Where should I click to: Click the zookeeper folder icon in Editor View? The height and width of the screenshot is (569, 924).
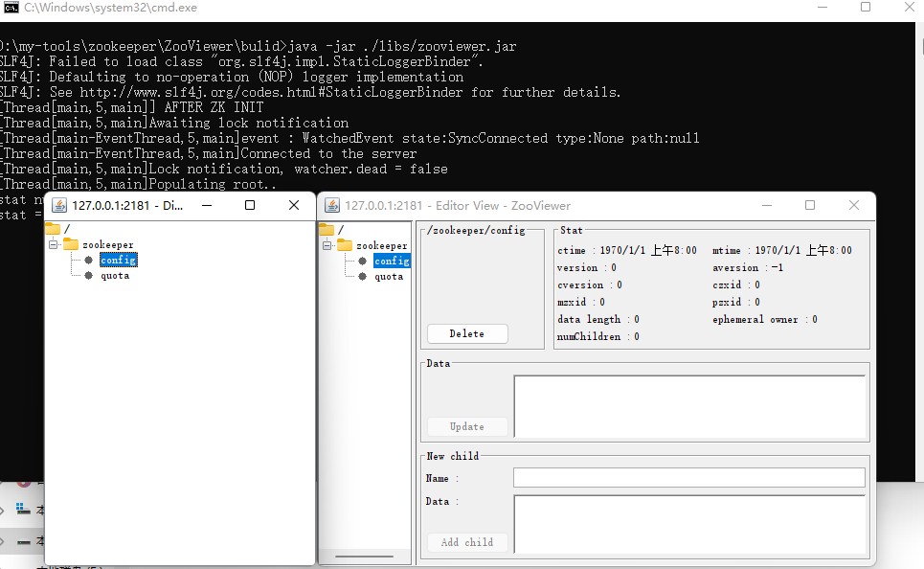point(344,245)
